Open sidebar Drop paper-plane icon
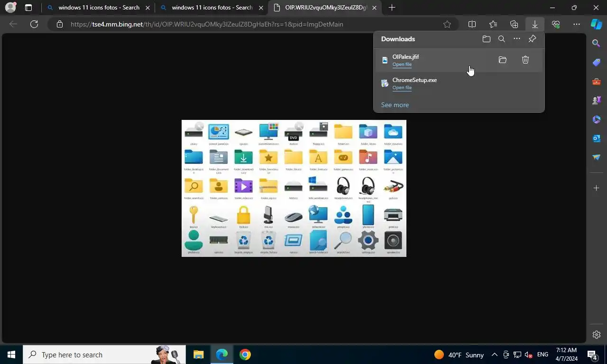Screen dimensions: 607x364 click(x=597, y=157)
